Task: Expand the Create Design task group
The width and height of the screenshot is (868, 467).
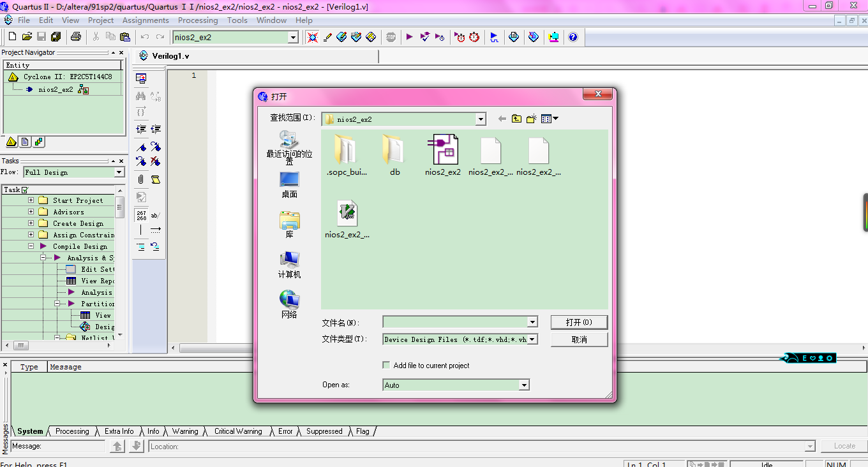Action: (x=31, y=223)
